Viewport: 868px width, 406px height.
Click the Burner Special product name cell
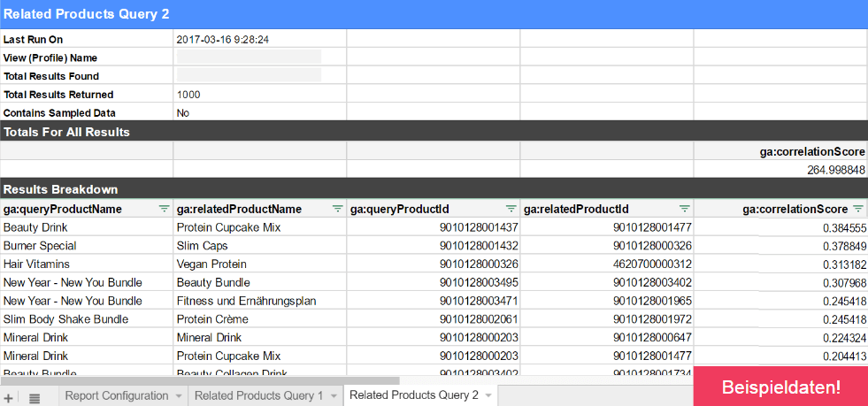[x=86, y=246]
